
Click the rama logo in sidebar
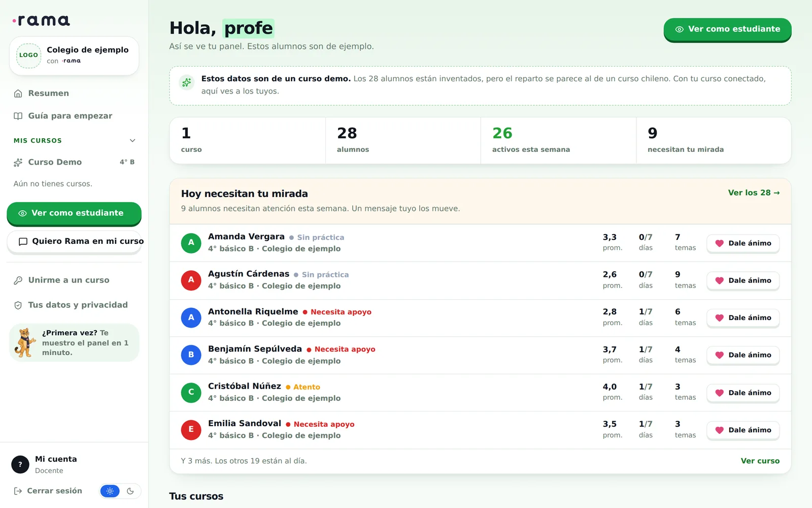[x=41, y=20]
